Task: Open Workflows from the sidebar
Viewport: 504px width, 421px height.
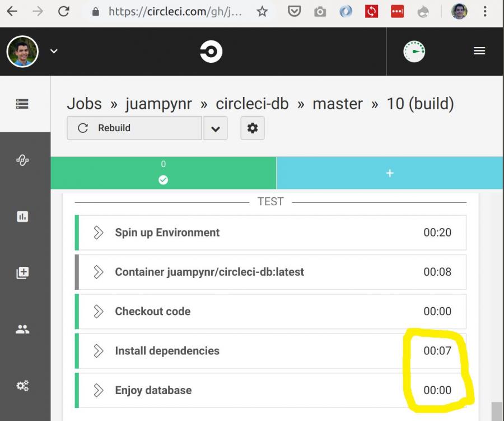Action: coord(22,160)
